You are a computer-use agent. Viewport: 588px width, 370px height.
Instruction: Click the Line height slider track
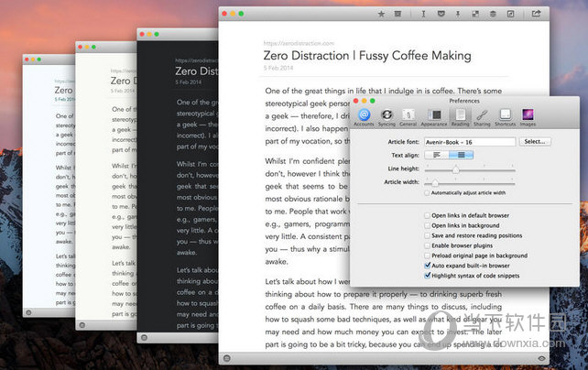(470, 169)
